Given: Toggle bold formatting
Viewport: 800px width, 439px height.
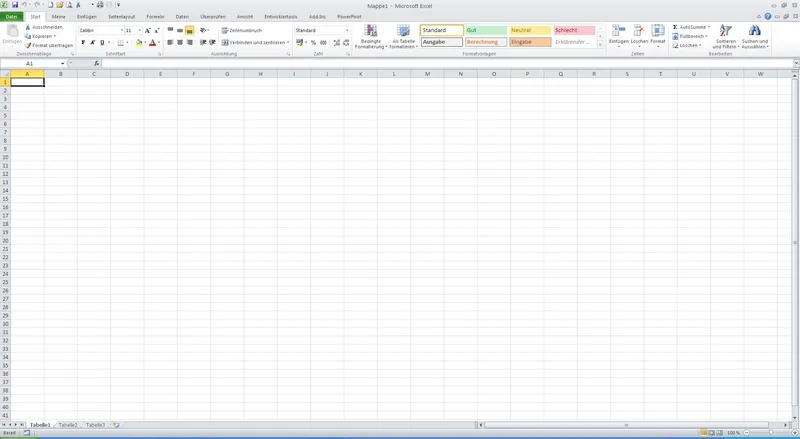Looking at the screenshot, I should [x=83, y=43].
